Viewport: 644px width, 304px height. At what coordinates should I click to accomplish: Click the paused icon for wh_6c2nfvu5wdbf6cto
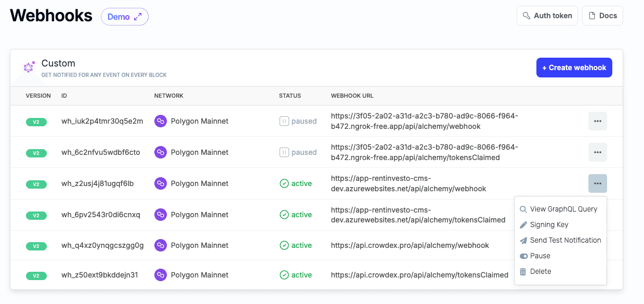point(284,152)
